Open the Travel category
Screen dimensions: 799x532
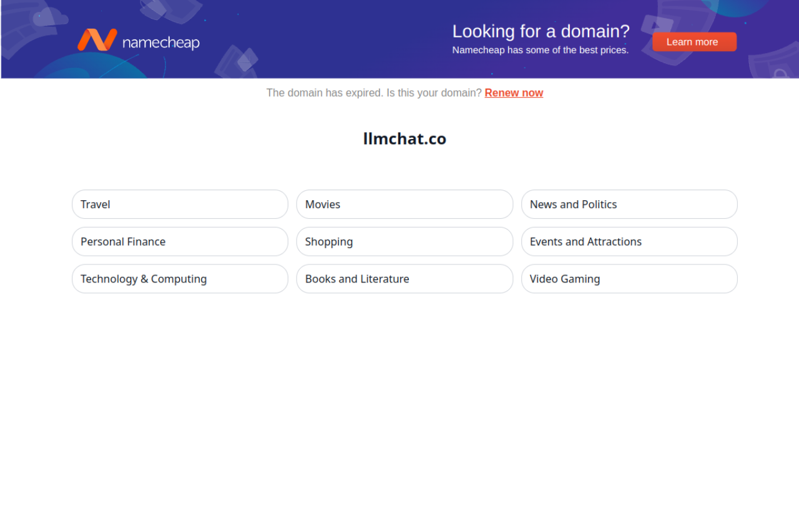[x=180, y=204]
